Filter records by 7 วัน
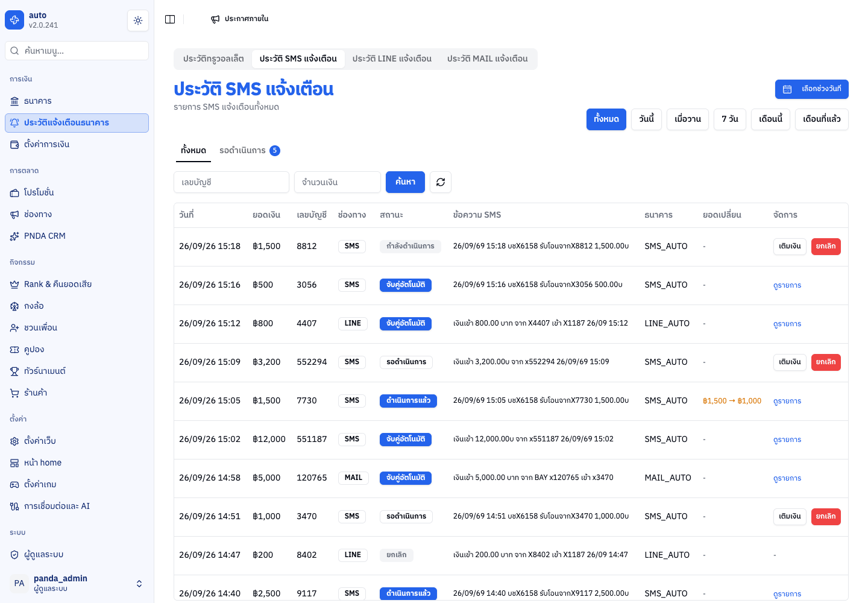The width and height of the screenshot is (868, 603). (730, 119)
